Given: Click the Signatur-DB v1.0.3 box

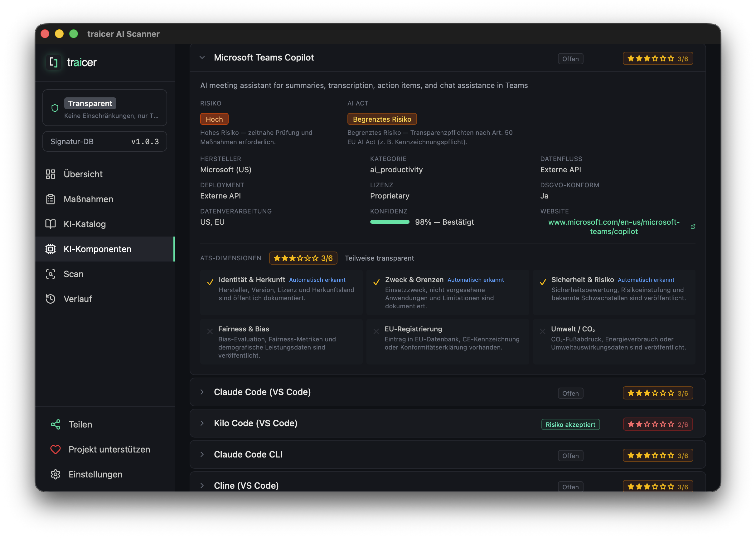Looking at the screenshot, I should (104, 141).
